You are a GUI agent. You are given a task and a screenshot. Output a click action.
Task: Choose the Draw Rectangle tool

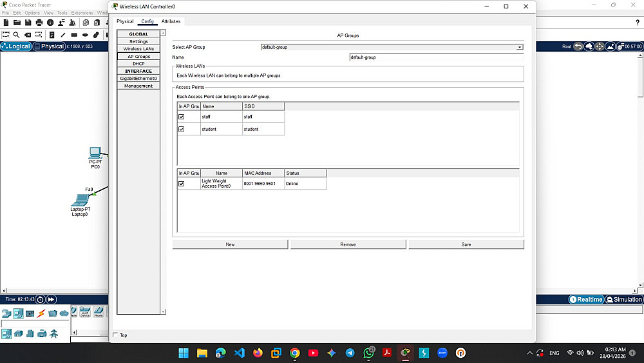tap(74, 35)
